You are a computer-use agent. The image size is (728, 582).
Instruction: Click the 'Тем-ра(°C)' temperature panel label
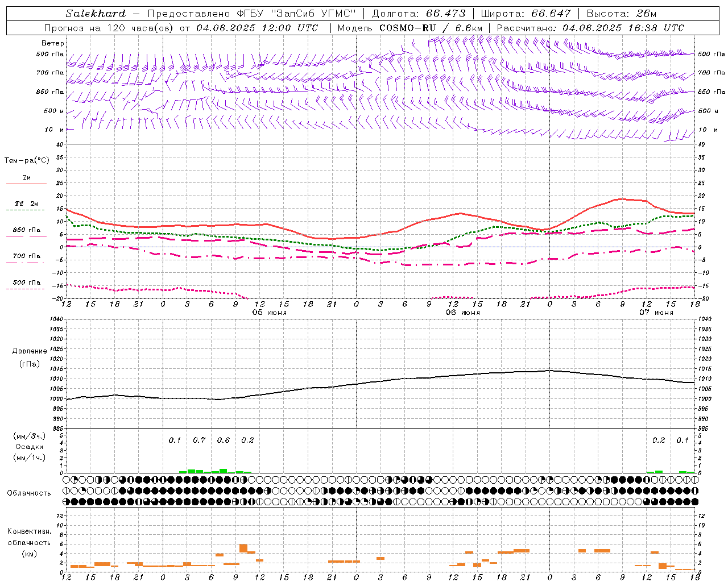27,161
